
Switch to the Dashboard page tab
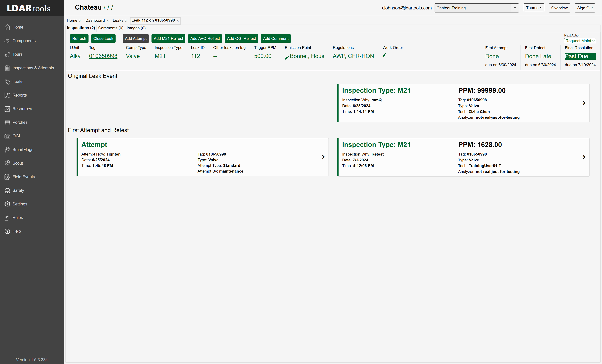coord(95,21)
